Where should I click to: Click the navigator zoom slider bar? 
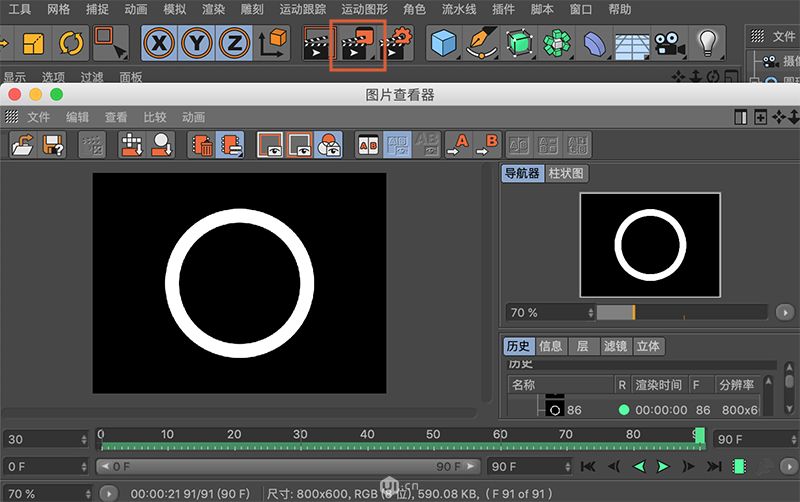tap(680, 313)
